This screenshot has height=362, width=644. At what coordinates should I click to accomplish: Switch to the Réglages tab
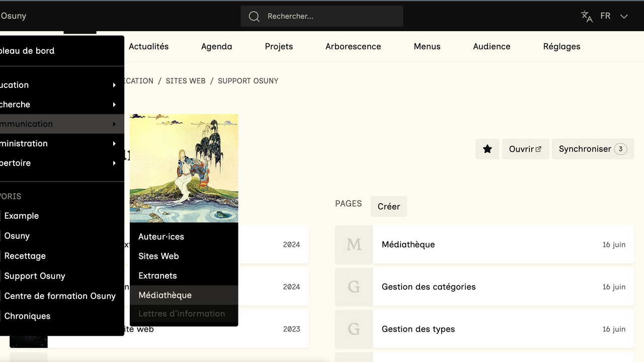point(561,46)
